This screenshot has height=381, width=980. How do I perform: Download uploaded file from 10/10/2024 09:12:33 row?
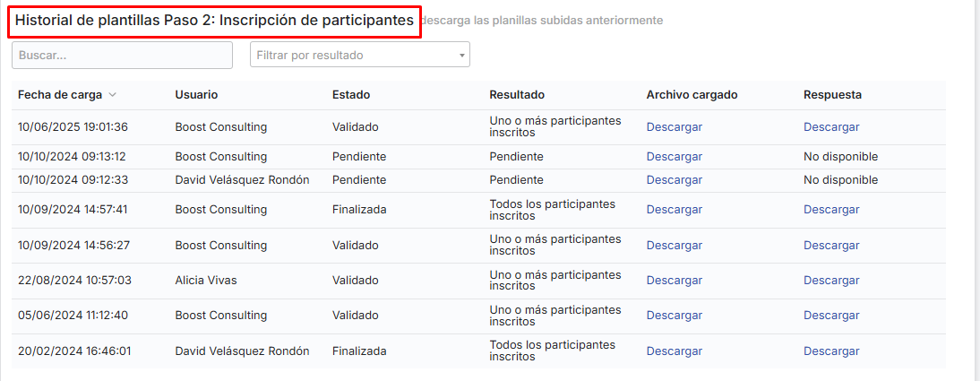[x=674, y=180]
